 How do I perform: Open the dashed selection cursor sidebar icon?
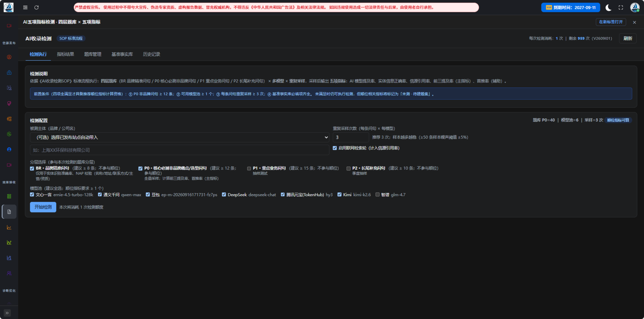coord(9,88)
